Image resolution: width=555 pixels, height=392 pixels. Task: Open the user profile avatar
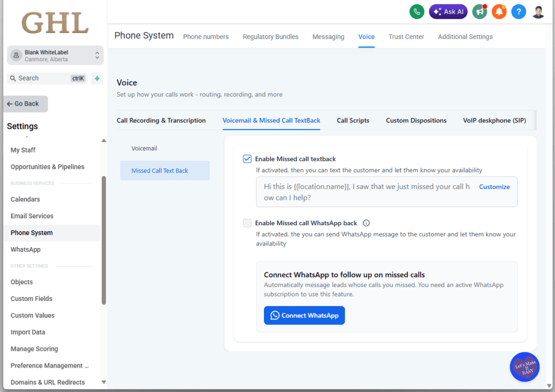[x=538, y=12]
